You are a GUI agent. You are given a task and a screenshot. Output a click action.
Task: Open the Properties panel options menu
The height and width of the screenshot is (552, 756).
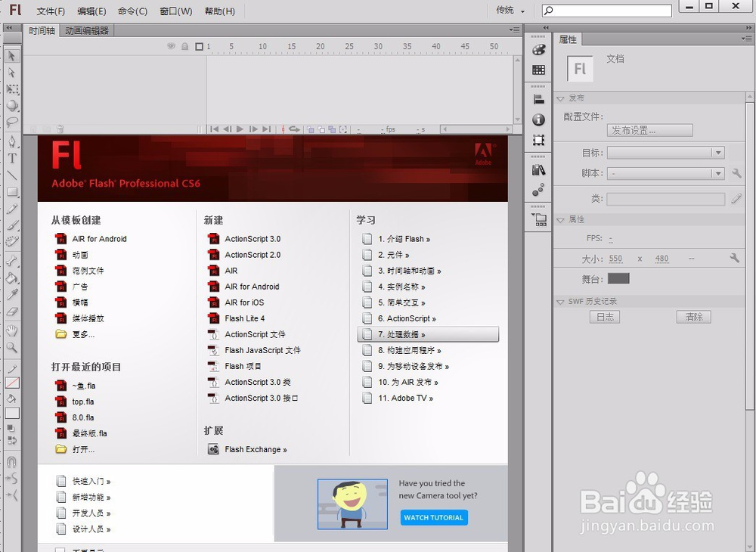click(746, 39)
